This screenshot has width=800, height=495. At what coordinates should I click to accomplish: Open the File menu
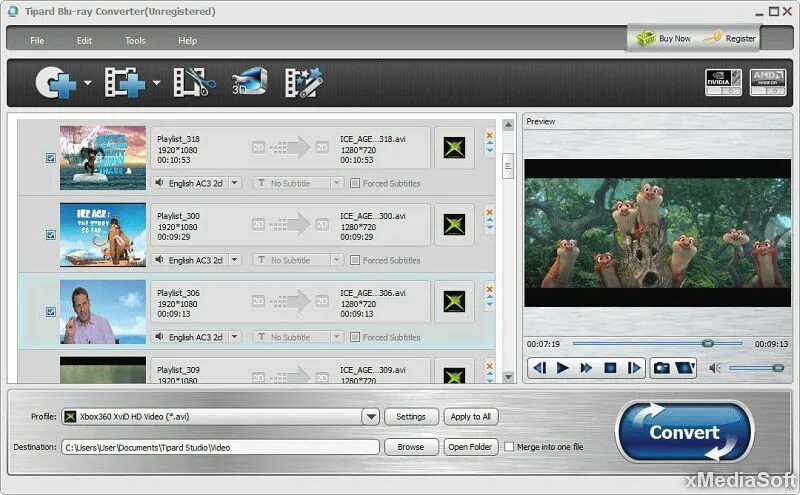(x=37, y=40)
